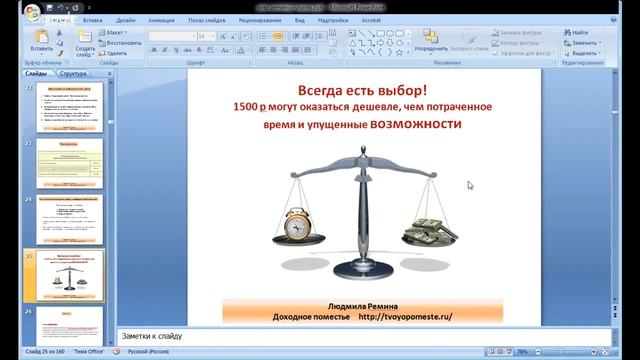640x360 pixels.
Task: Click the Восстановить reset button
Action: pos(120,43)
